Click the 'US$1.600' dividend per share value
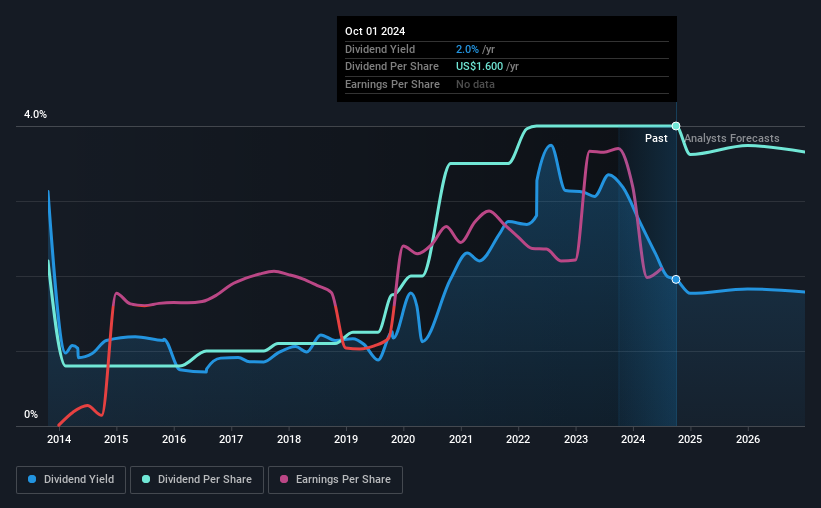Screen dimensions: 821x508 (479, 67)
